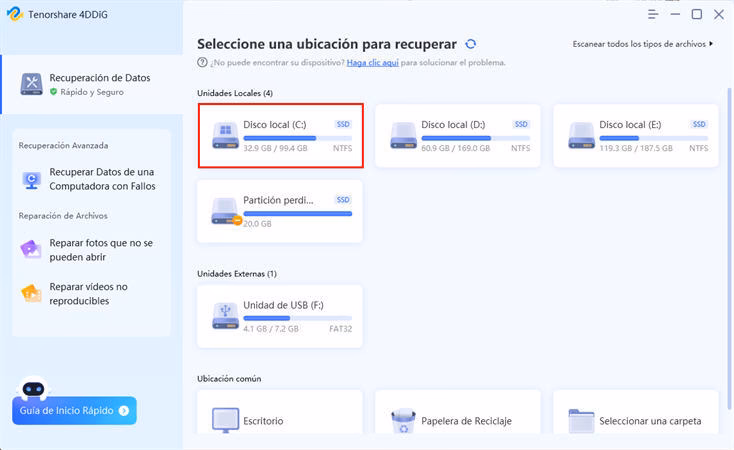Click the video repair icon
The width and height of the screenshot is (734, 450).
coord(31,294)
